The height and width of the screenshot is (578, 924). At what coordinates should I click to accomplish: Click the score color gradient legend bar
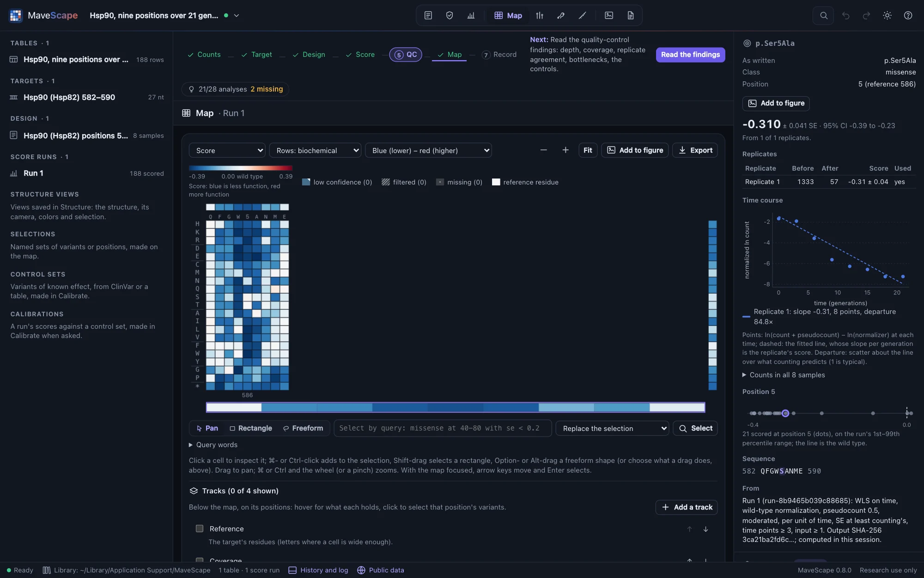click(x=241, y=168)
